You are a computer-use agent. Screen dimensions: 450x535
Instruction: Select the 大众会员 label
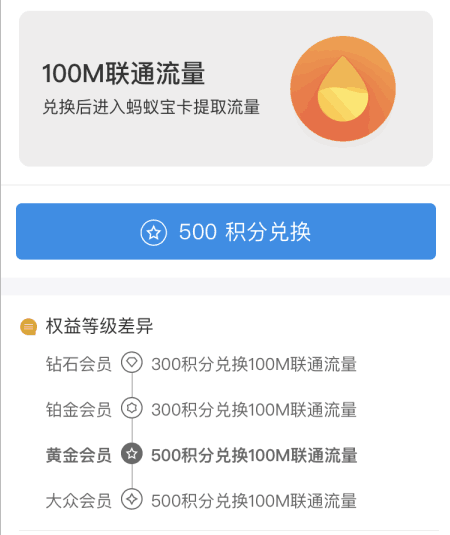point(79,501)
